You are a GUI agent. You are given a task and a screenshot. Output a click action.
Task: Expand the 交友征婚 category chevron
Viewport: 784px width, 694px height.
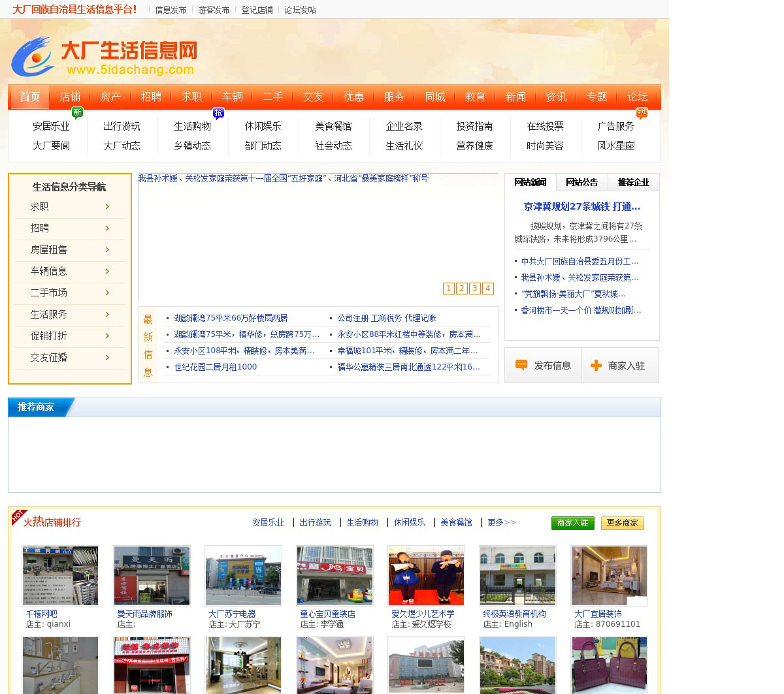tap(108, 358)
